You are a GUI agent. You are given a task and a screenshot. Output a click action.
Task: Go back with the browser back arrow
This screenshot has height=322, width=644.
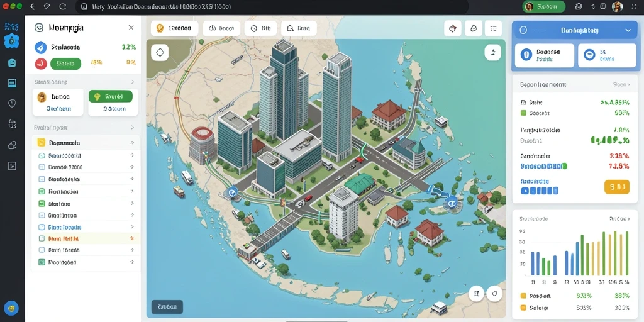(x=33, y=6)
